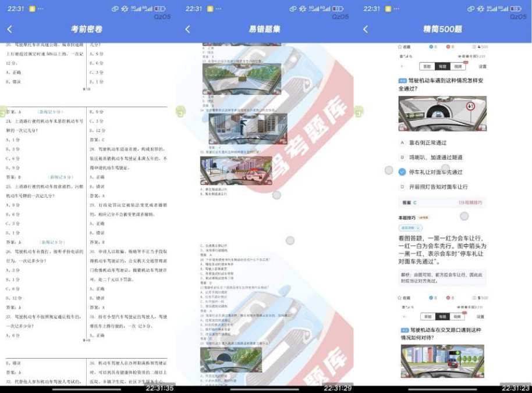Tap the blue correct-answers counter icon

click(431, 46)
